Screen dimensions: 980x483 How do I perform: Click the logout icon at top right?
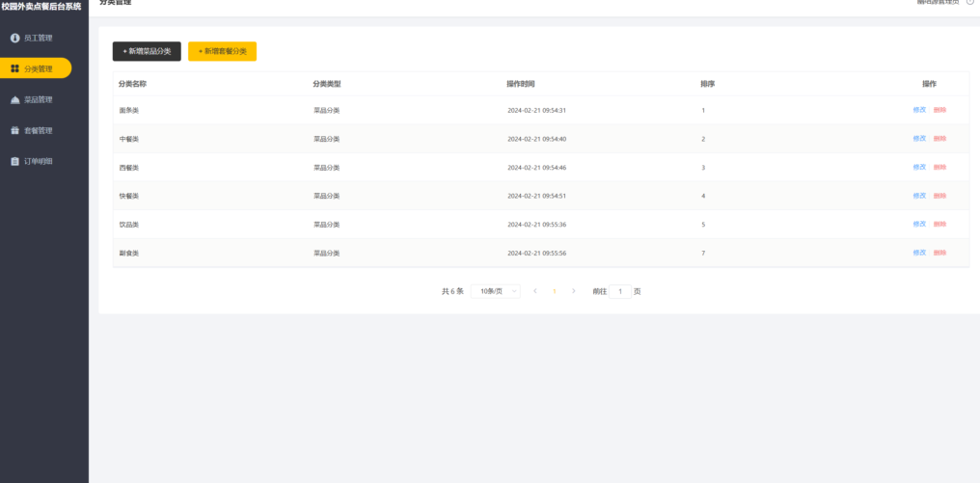coord(969,3)
